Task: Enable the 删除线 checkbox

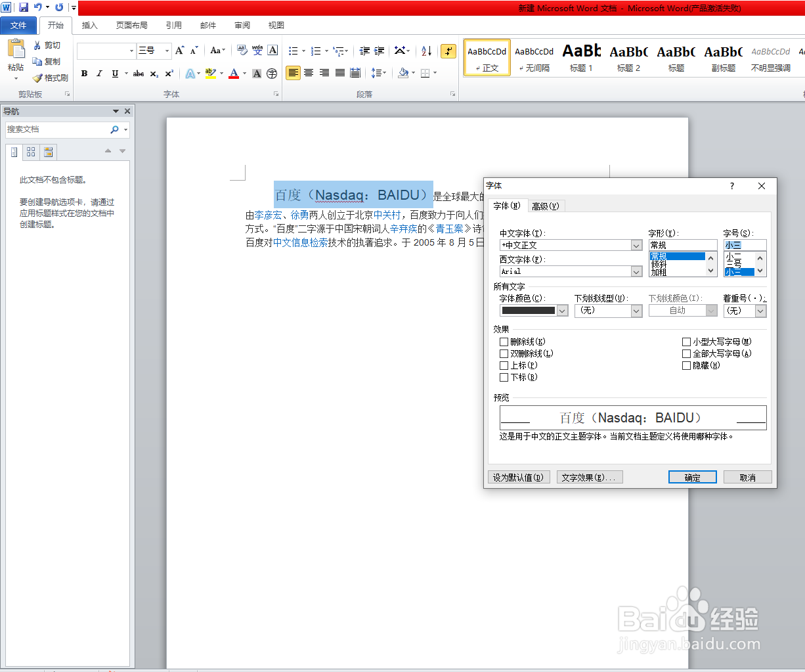Action: coord(504,342)
